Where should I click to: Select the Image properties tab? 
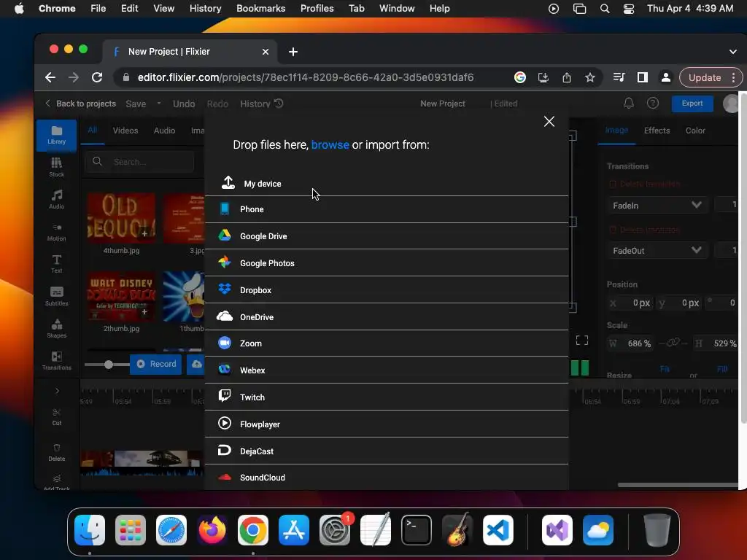coord(616,130)
